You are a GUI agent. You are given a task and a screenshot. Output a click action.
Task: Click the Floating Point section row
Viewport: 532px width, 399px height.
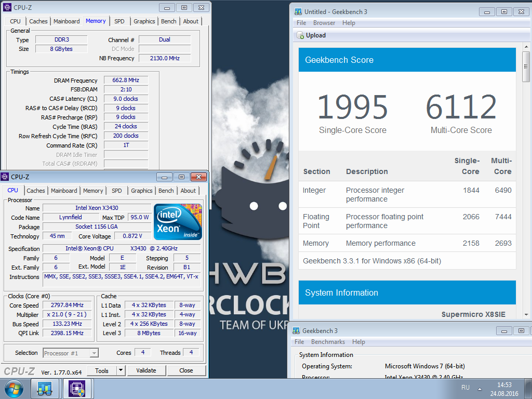407,221
